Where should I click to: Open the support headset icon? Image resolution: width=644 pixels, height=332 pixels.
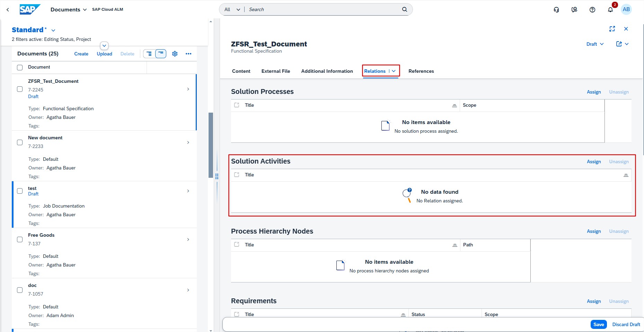pyautogui.click(x=556, y=10)
